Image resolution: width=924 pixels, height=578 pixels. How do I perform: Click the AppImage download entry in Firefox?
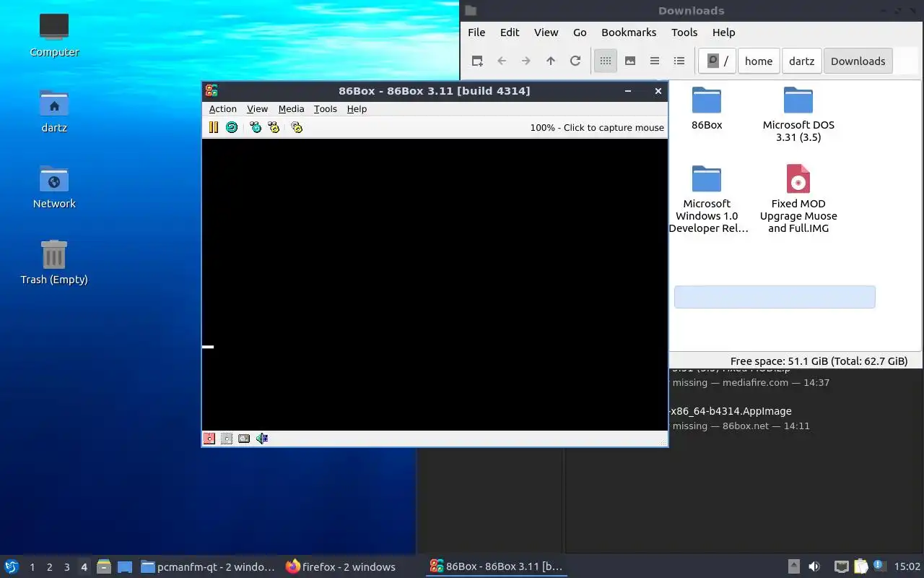[731, 418]
